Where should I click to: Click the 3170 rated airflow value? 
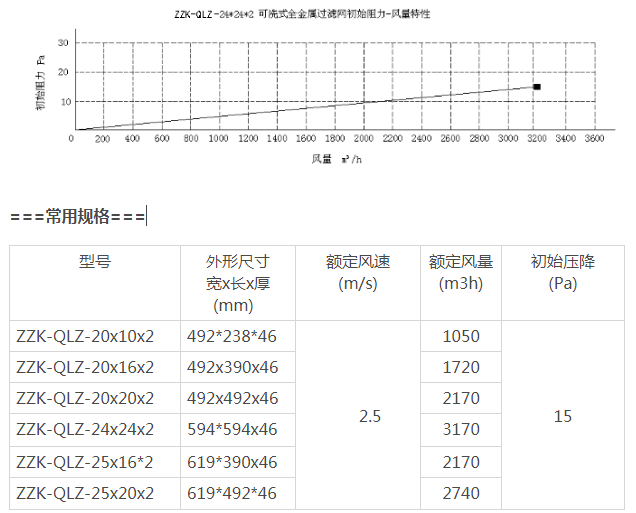pos(460,429)
